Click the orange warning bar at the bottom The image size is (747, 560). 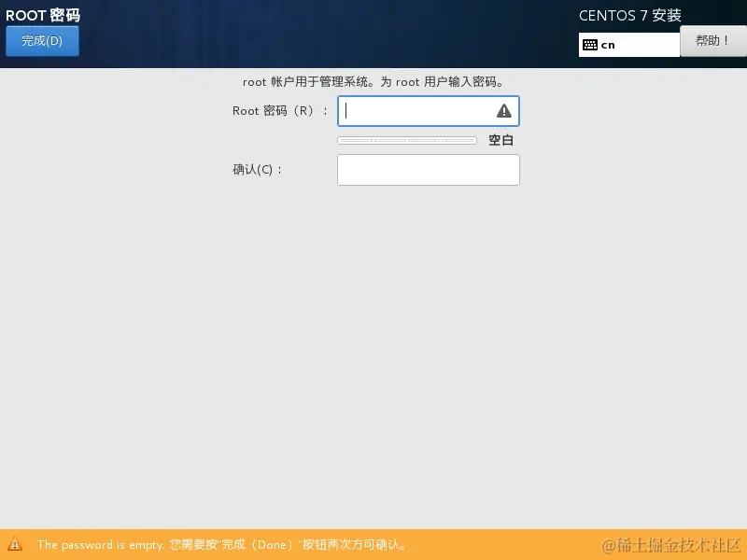point(373,545)
